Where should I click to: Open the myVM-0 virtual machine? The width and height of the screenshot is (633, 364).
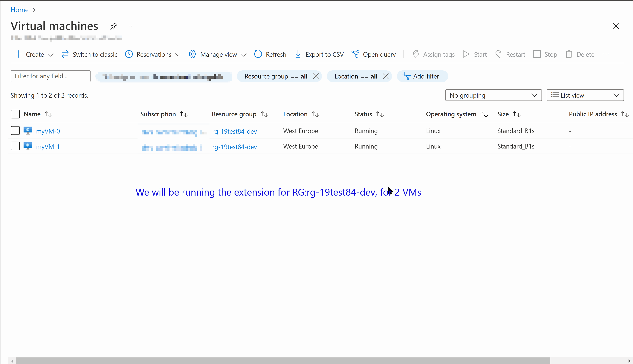pos(48,131)
